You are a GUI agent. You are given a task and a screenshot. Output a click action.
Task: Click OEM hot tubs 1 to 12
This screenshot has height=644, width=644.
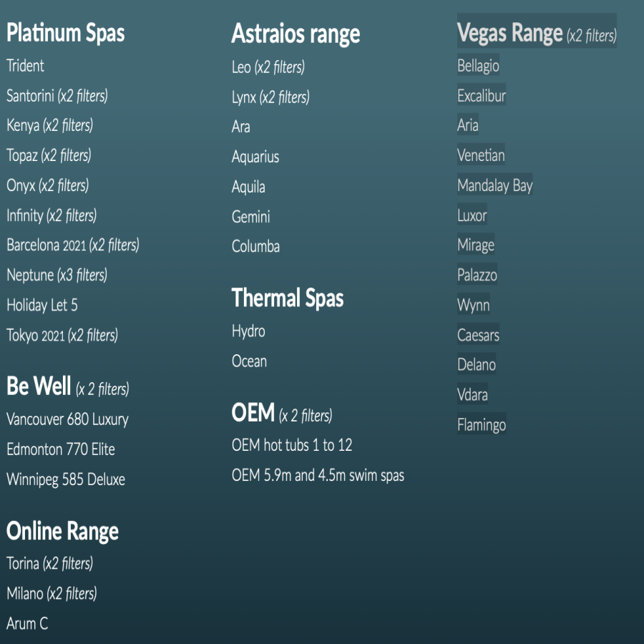[292, 445]
